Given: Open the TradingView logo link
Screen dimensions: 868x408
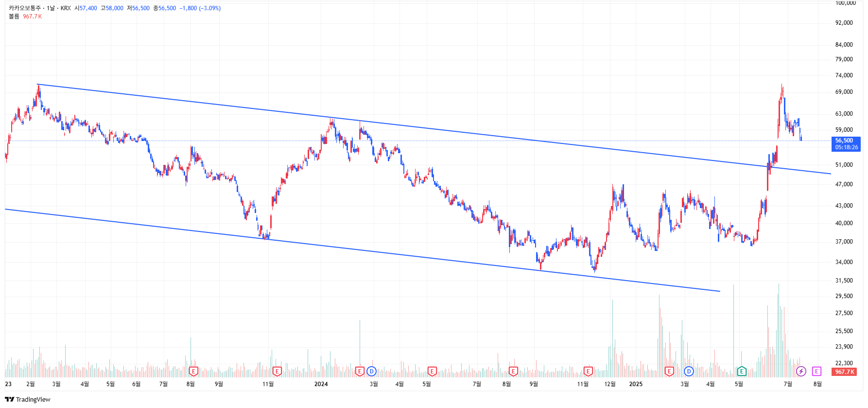Looking at the screenshot, I should click(x=28, y=399).
